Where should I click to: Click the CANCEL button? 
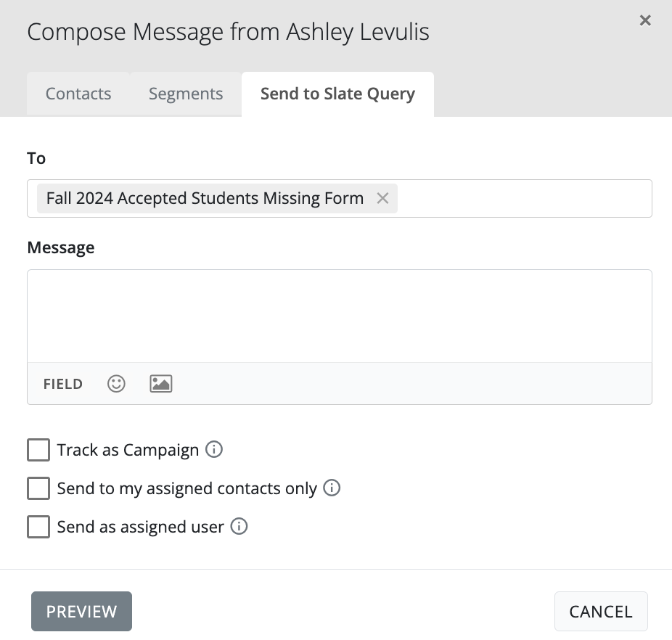(600, 612)
